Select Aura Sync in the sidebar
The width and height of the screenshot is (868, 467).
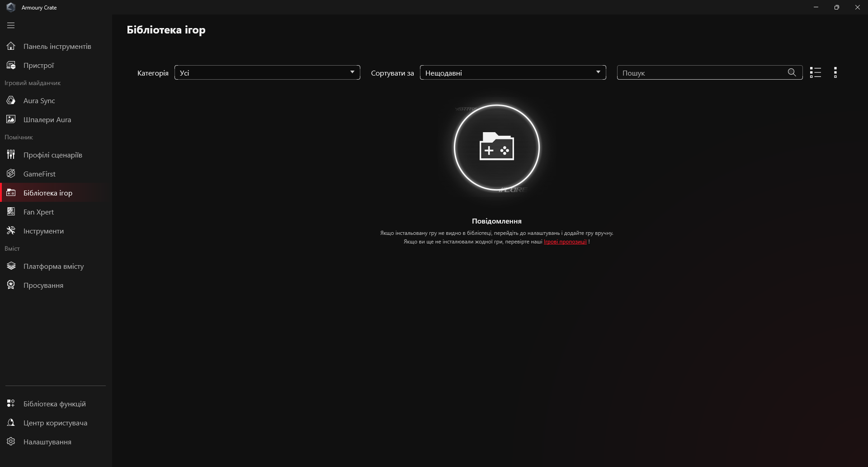tap(56, 100)
